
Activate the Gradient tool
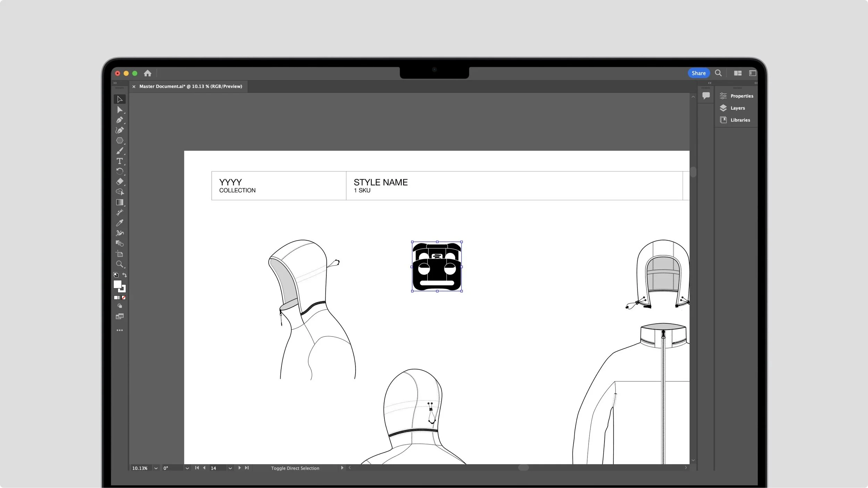pyautogui.click(x=119, y=202)
